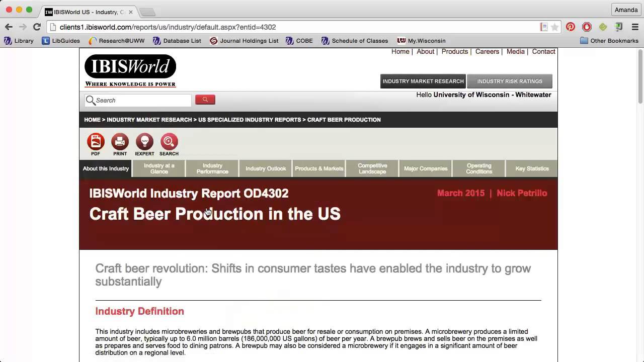Open the Library bookmark
Image resolution: width=644 pixels, height=362 pixels.
click(19, 41)
